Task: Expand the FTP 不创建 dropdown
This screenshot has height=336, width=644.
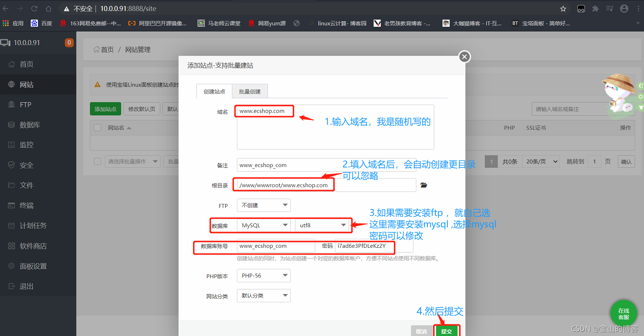Action: (x=264, y=205)
